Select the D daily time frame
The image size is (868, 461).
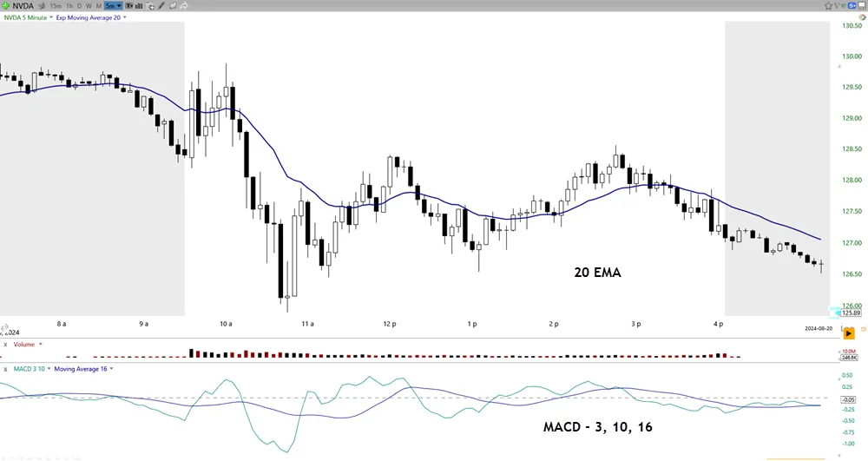click(x=79, y=6)
